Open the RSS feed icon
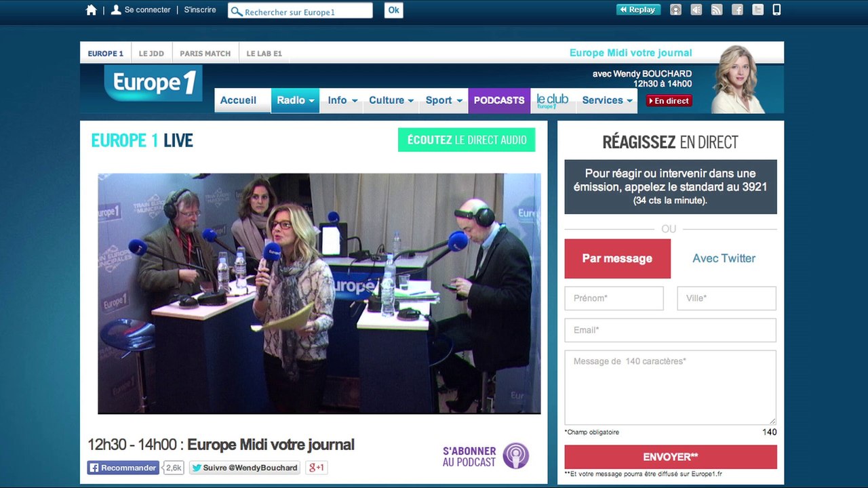 (717, 9)
